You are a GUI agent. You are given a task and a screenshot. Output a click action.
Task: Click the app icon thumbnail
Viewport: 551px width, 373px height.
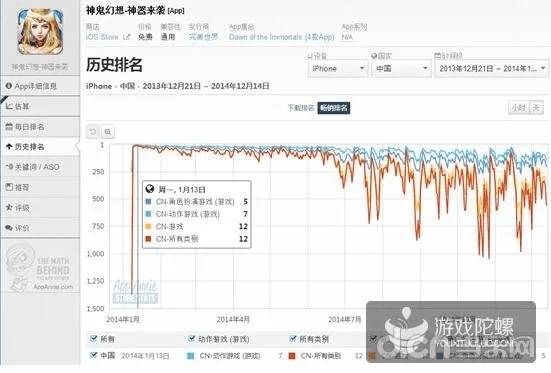41,32
